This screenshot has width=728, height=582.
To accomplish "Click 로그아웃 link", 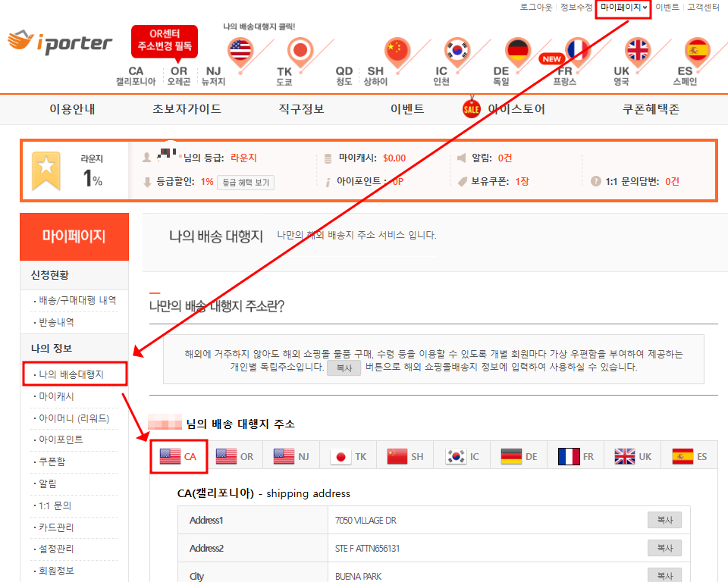I will pyautogui.click(x=536, y=8).
